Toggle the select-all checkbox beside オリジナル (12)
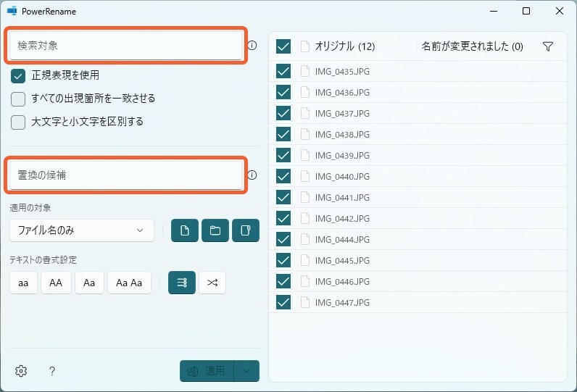577x392 pixels. pyautogui.click(x=283, y=46)
